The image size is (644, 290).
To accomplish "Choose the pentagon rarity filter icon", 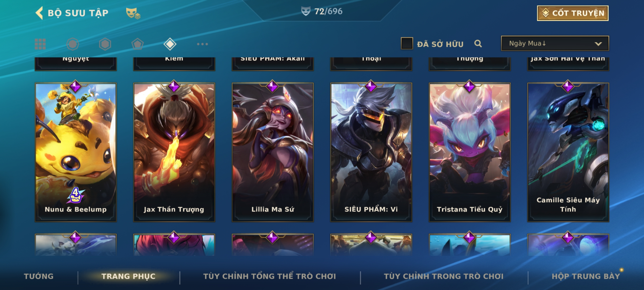I will (137, 44).
